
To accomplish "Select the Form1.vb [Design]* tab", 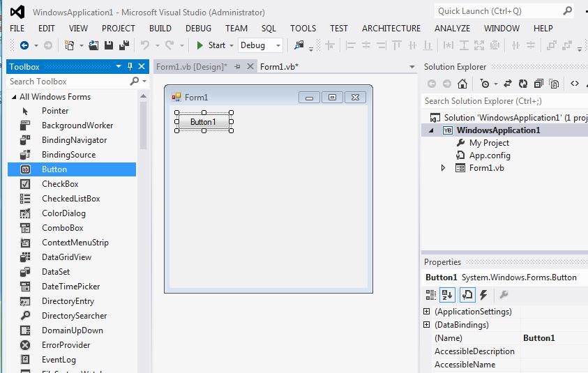I will (192, 67).
